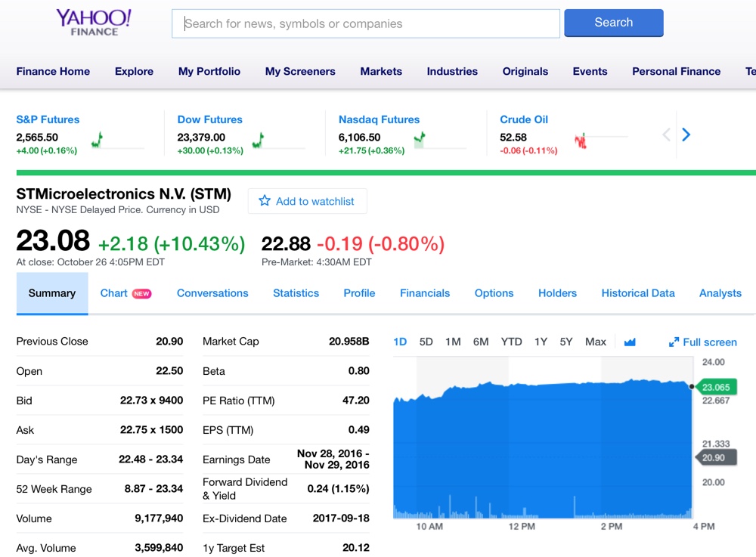Screen dimensions: 756x557
Task: Open the Crude Oil quote link
Action: point(524,119)
